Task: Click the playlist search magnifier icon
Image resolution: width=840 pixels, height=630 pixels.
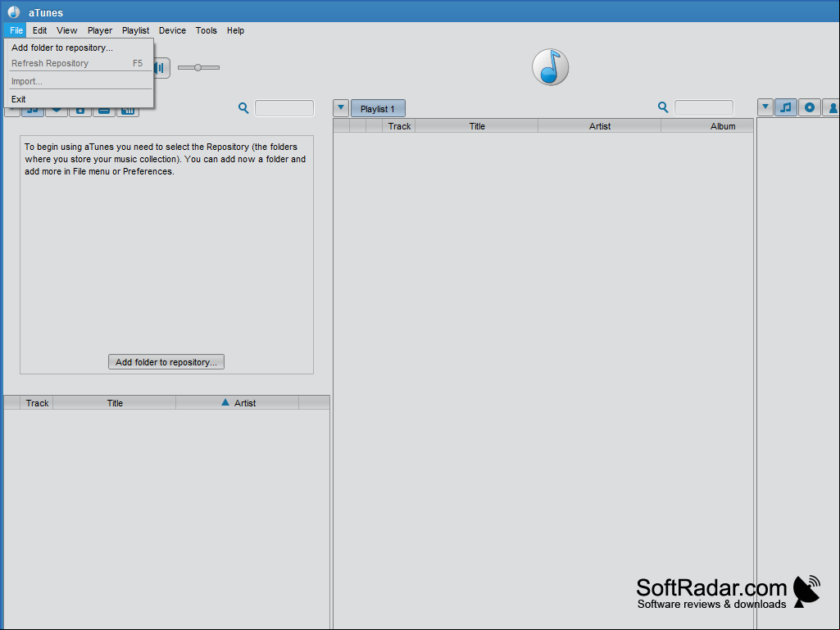Action: (663, 107)
